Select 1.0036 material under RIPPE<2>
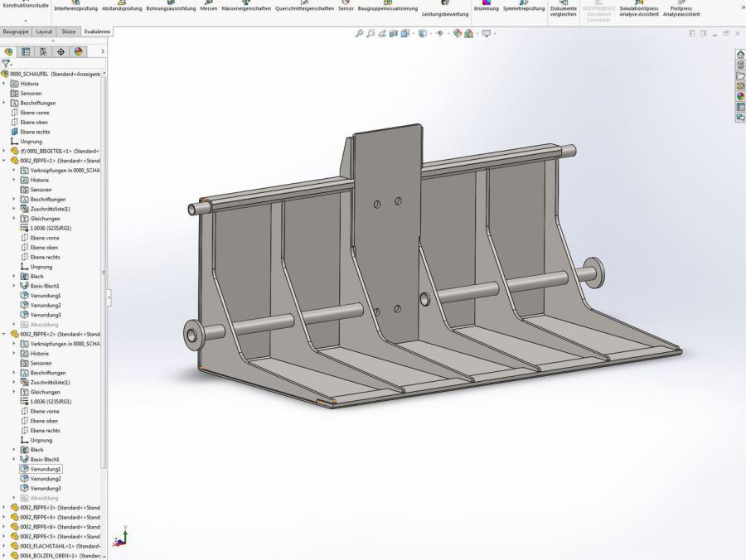Screen dimensions: 746x560 (46, 402)
